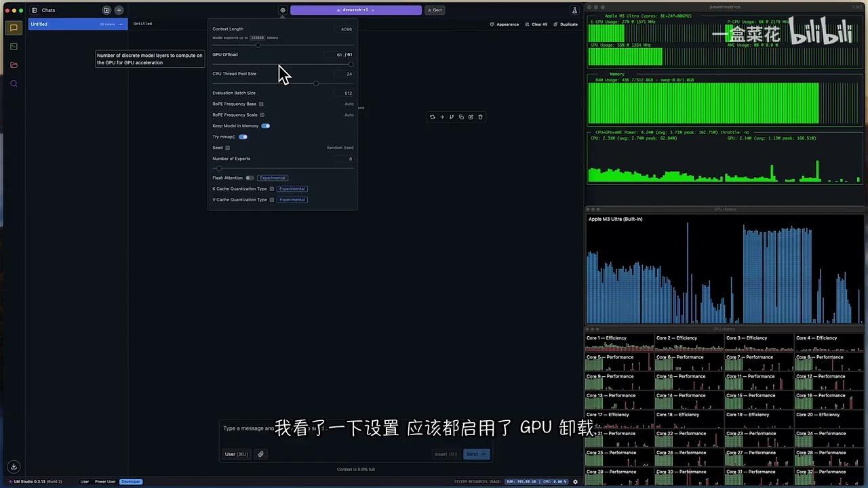This screenshot has width=868, height=488.
Task: Enable the Flash Attention experimental toggle
Action: pos(250,178)
